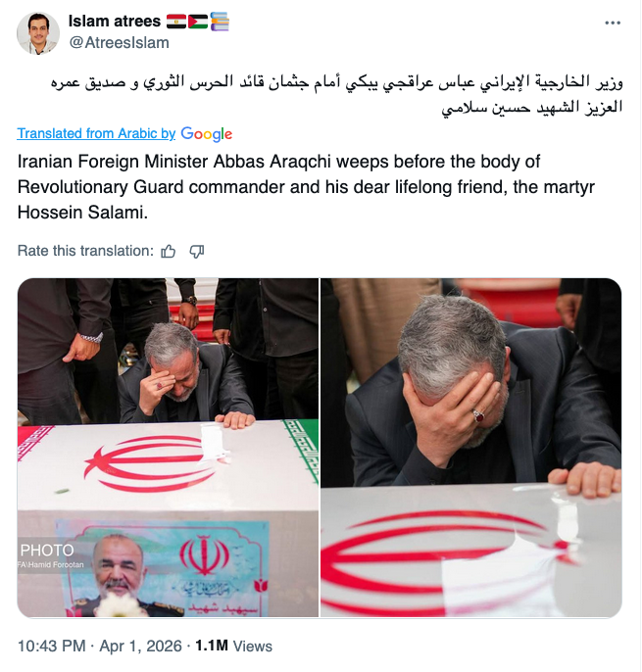Viewport: 642px width, 672px height.
Task: Click the Google logo in translation notice
Action: click(x=206, y=133)
